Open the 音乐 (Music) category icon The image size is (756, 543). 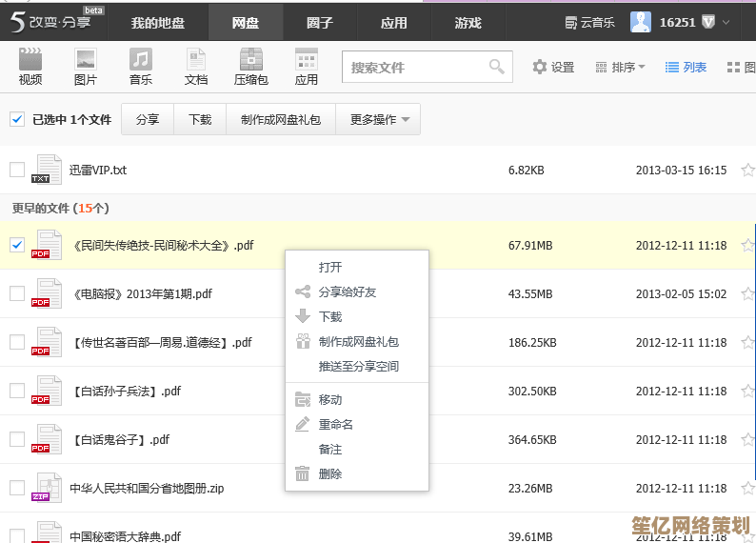[141, 67]
